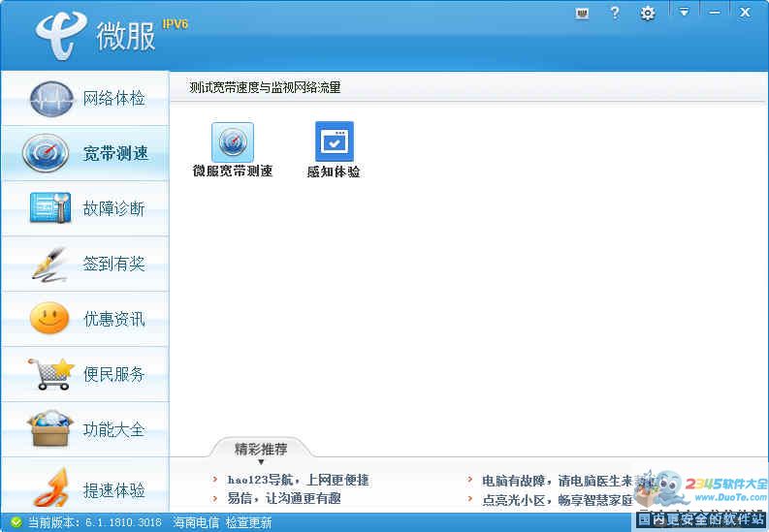The height and width of the screenshot is (532, 769).
Task: Open link 易信，让沟通更有趣
Action: (x=284, y=499)
